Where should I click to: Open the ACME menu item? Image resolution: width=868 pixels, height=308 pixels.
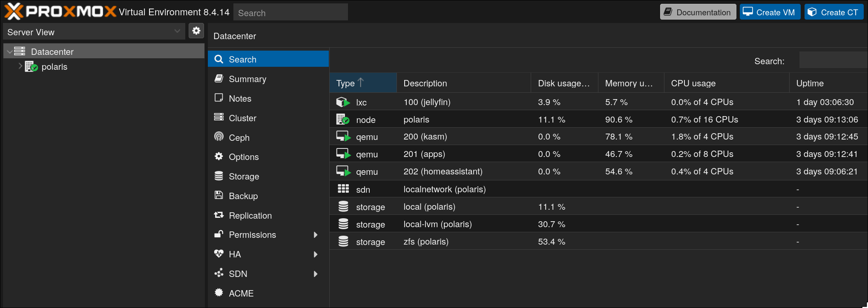[268, 293]
